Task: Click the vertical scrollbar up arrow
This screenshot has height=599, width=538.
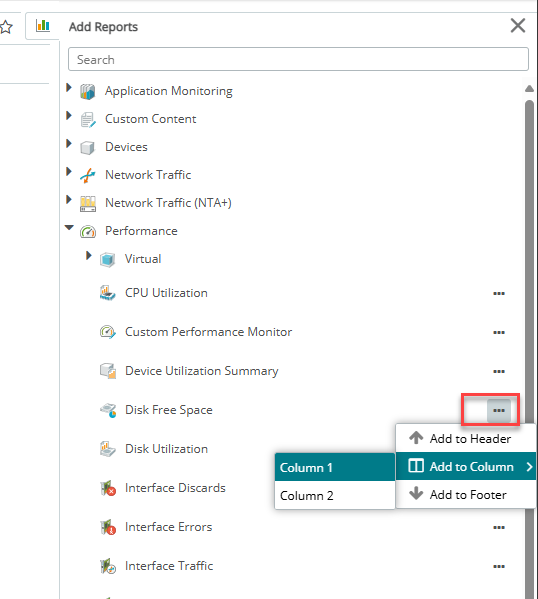Action: 529,89
